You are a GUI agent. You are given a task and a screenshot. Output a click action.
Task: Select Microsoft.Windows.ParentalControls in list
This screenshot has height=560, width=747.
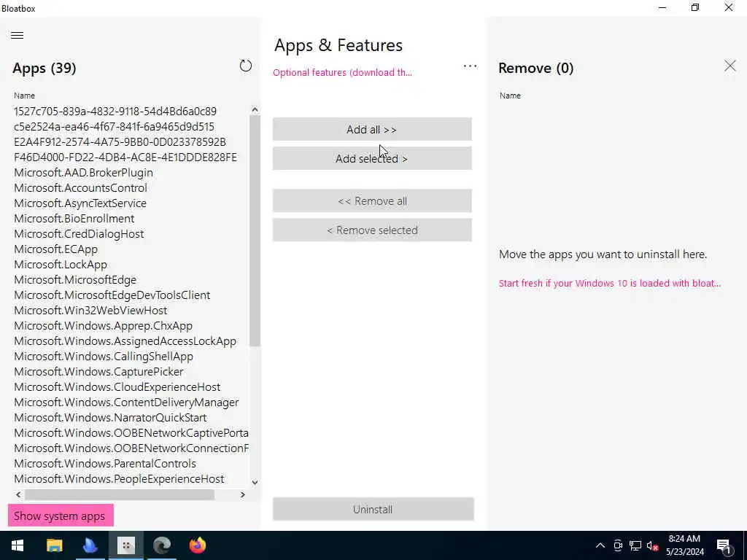coord(105,463)
